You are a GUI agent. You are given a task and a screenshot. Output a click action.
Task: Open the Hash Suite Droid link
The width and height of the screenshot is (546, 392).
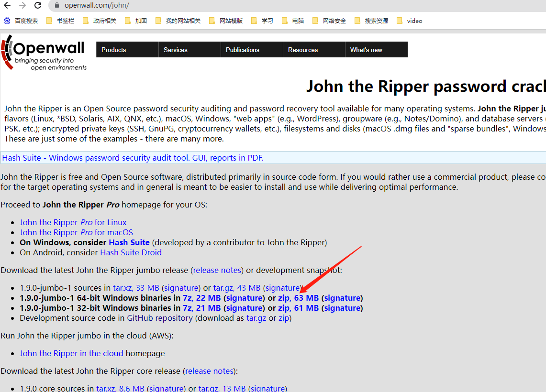(x=131, y=252)
